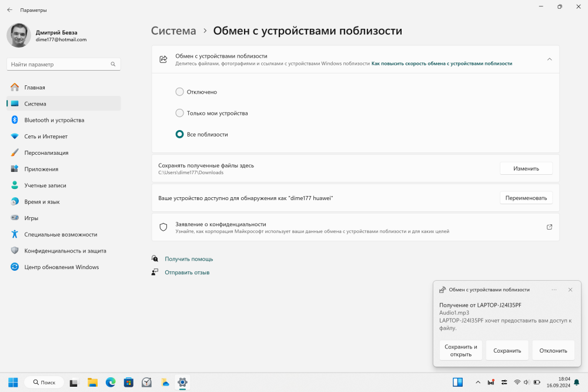Open the clock app on the taskbar
Image resolution: width=588 pixels, height=392 pixels.
click(146, 382)
